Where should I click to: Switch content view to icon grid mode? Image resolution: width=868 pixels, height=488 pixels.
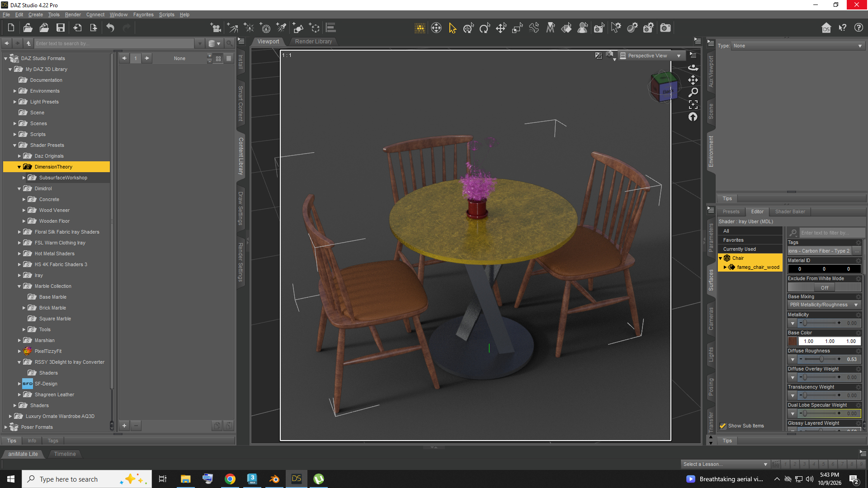218,58
